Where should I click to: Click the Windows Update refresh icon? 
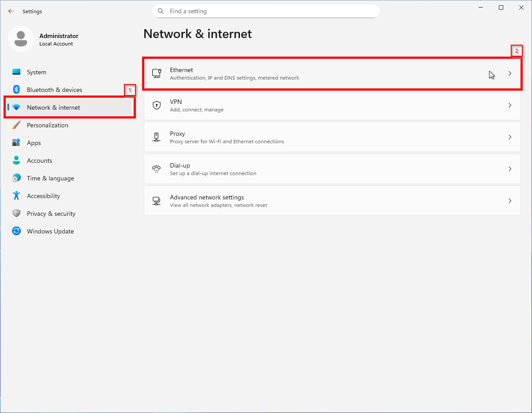pyautogui.click(x=16, y=231)
